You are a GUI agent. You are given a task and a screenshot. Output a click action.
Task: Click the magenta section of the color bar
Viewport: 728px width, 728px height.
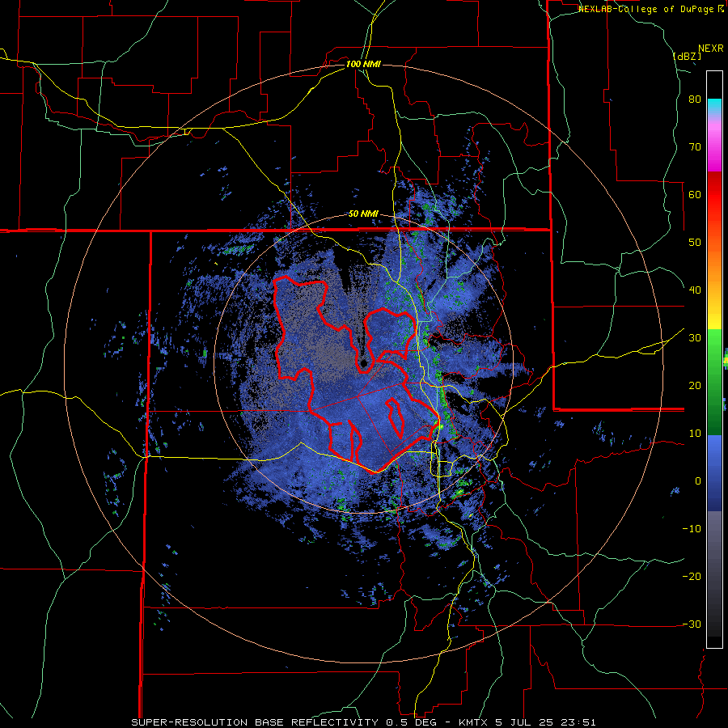(714, 147)
